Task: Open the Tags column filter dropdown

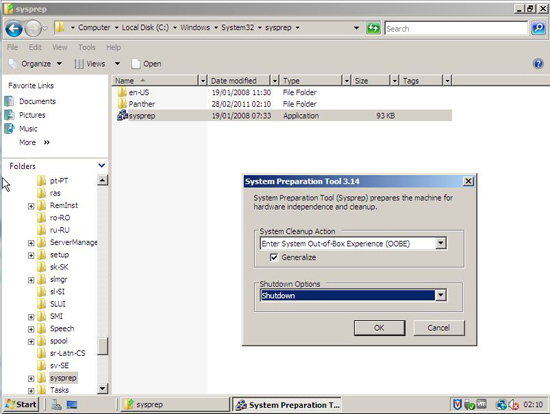Action: [447, 81]
